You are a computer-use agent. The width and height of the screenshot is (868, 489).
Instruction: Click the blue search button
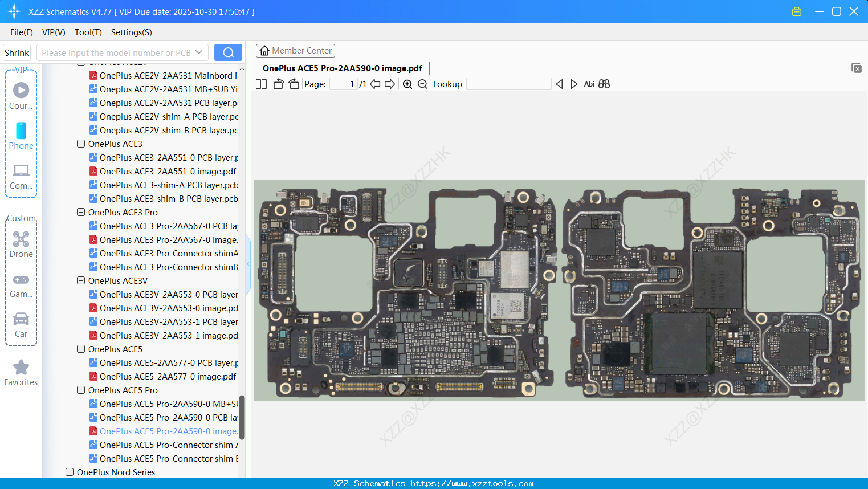pyautogui.click(x=228, y=52)
